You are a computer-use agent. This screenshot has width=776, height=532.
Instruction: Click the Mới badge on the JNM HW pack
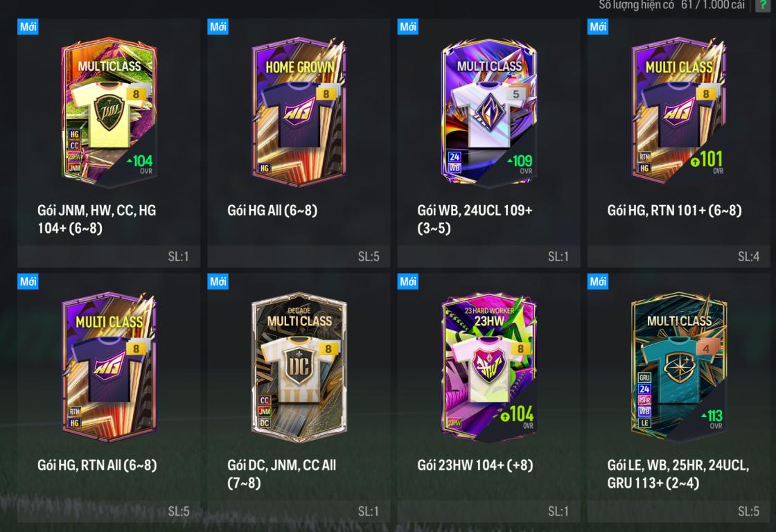(28, 27)
